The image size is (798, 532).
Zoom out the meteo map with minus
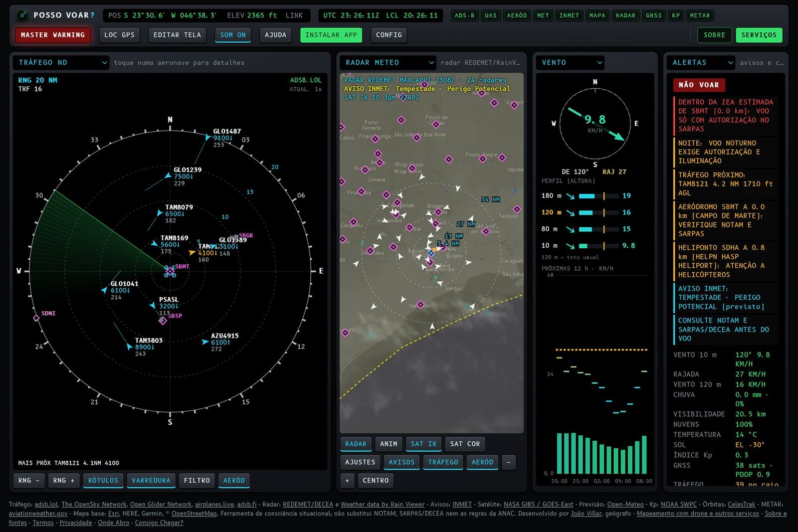[x=509, y=462]
